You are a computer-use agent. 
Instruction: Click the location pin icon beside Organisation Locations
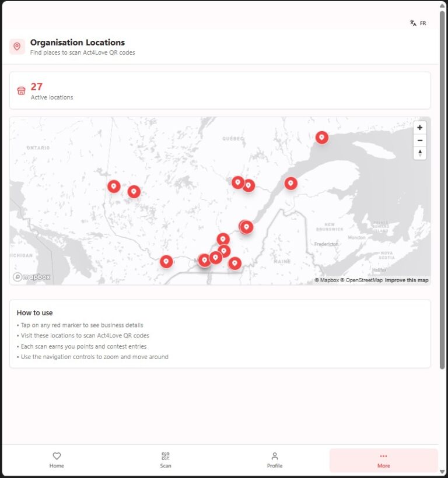click(17, 47)
